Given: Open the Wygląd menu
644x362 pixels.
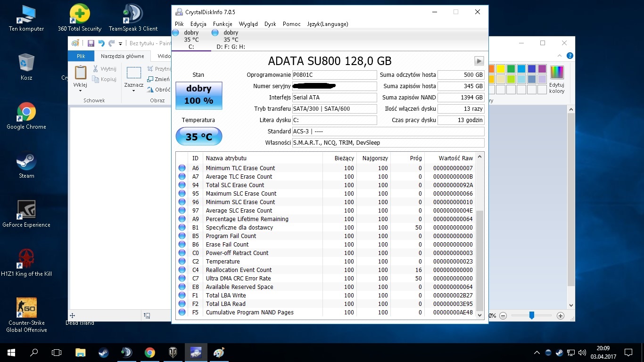Looking at the screenshot, I should 248,24.
